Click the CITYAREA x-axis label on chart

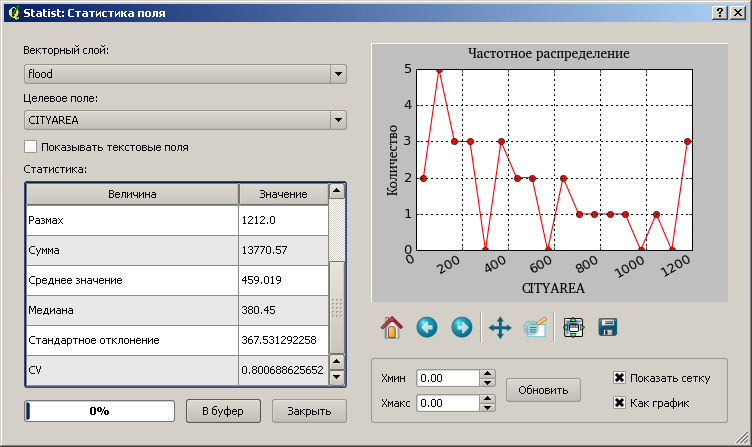[x=553, y=288]
